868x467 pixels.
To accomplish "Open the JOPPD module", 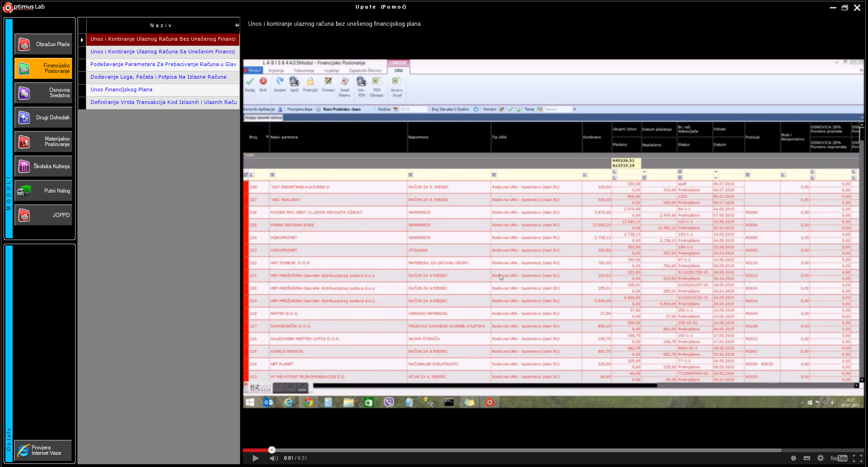I will [43, 215].
